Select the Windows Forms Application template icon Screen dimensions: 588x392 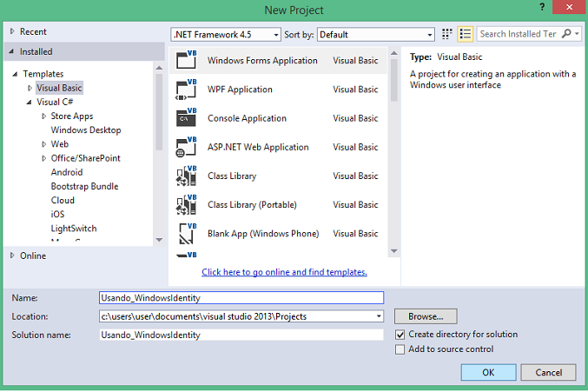[x=187, y=60]
